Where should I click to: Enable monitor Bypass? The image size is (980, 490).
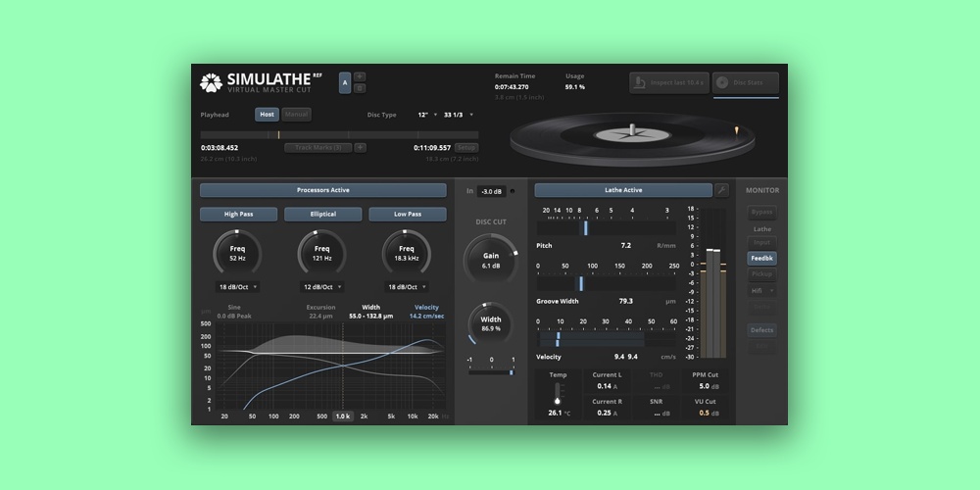click(x=761, y=212)
